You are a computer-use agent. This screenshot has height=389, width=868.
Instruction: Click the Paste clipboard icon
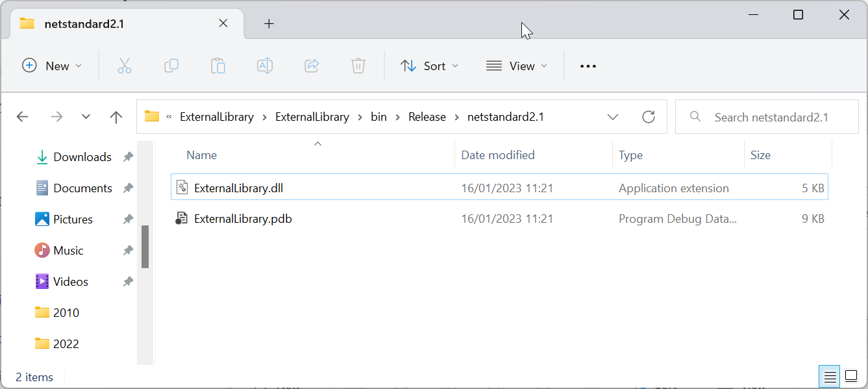click(x=218, y=66)
